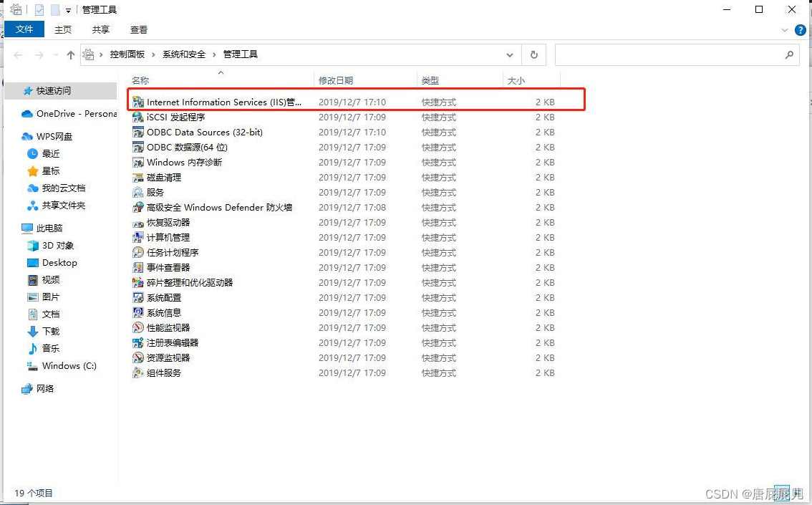
Task: Go up one folder level arrow
Action: [70, 54]
